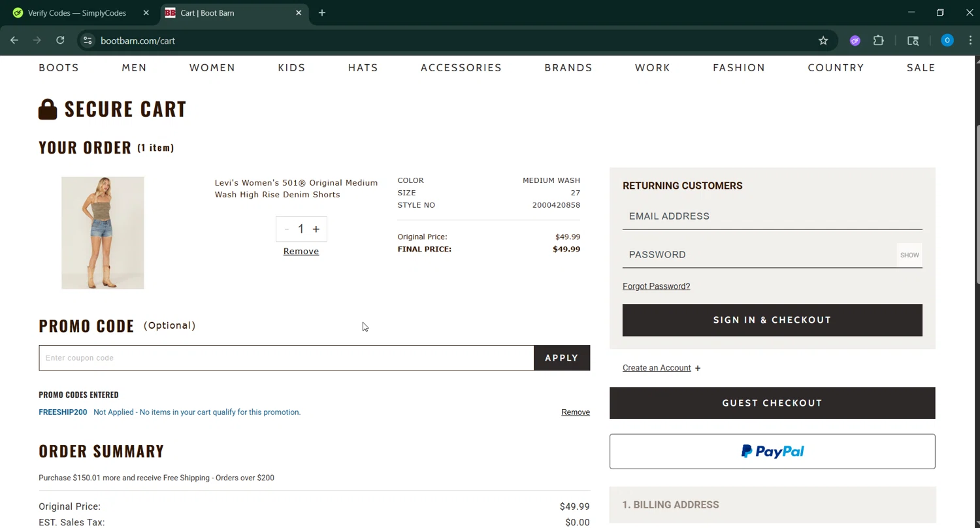Open the SALE navigation menu
This screenshot has width=980, height=528.
point(921,67)
